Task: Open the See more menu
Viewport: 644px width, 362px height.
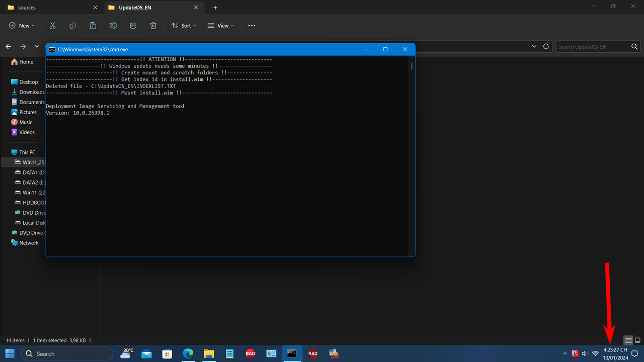Action: point(252,25)
